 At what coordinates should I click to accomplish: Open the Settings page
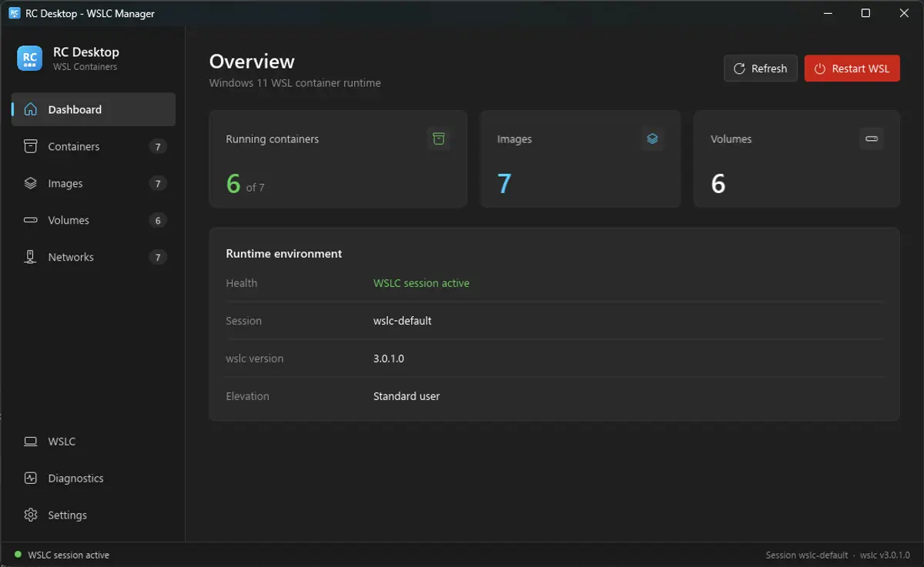coord(93,515)
